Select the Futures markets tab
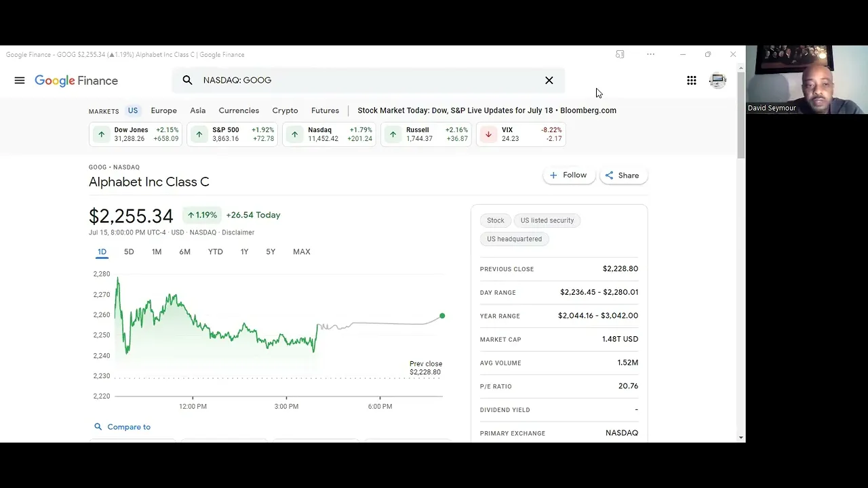This screenshot has height=488, width=868. tap(325, 110)
